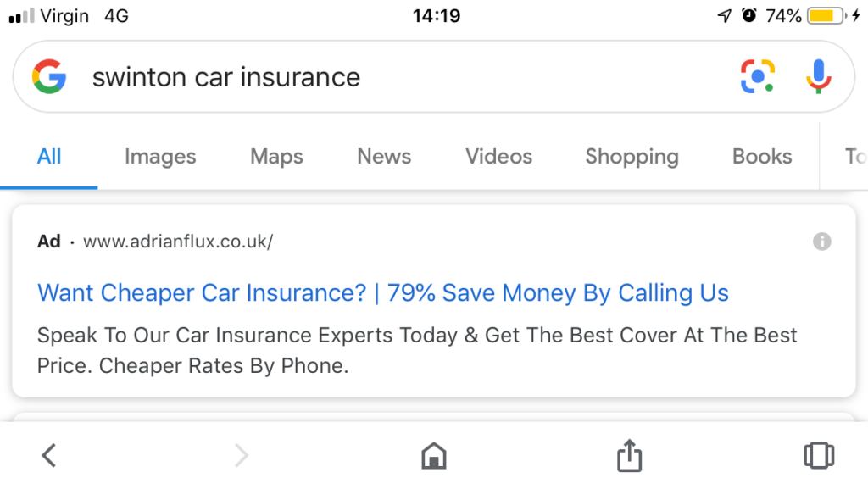Image resolution: width=868 pixels, height=489 pixels.
Task: Open the News results tab
Action: tap(384, 157)
